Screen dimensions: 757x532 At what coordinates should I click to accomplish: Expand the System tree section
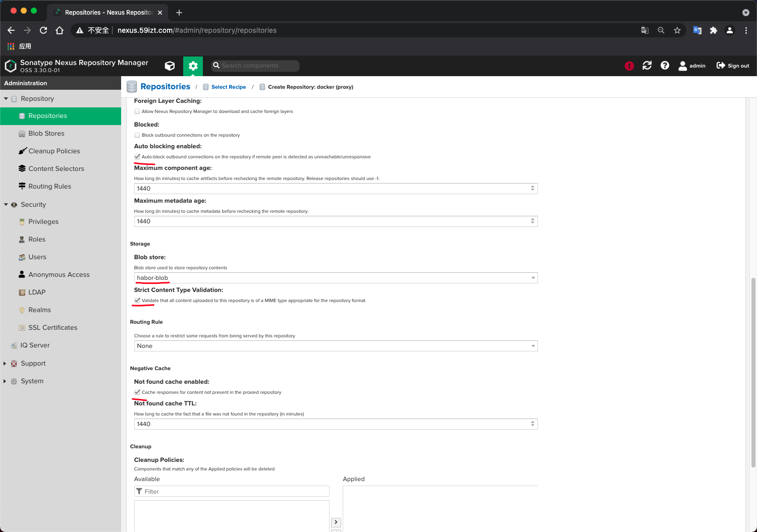(6, 381)
